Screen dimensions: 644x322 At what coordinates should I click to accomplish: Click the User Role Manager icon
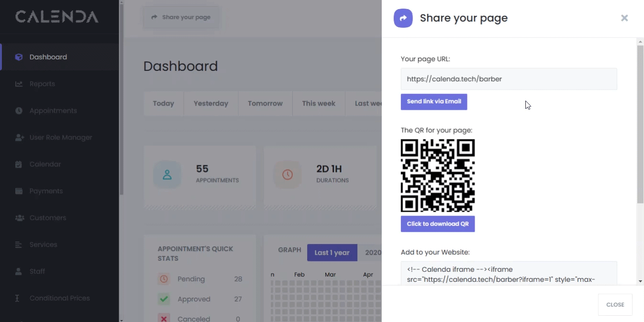[19, 138]
